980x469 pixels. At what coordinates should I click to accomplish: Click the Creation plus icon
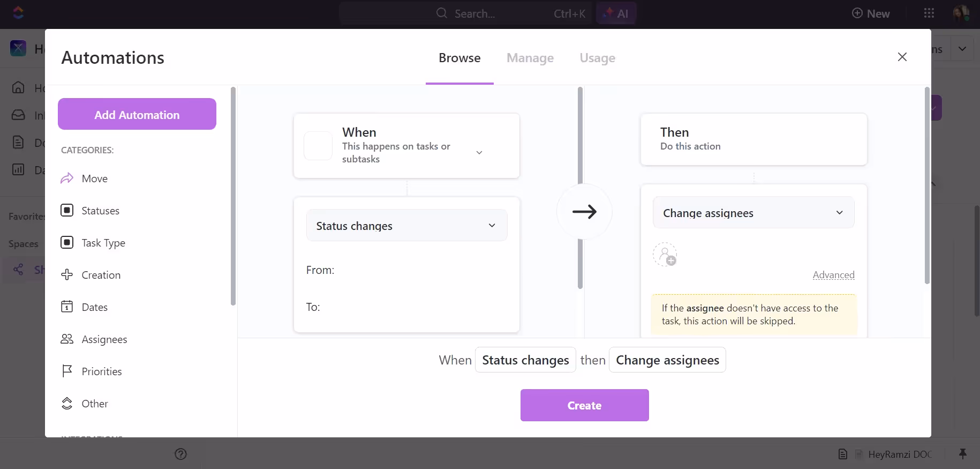[x=67, y=275]
